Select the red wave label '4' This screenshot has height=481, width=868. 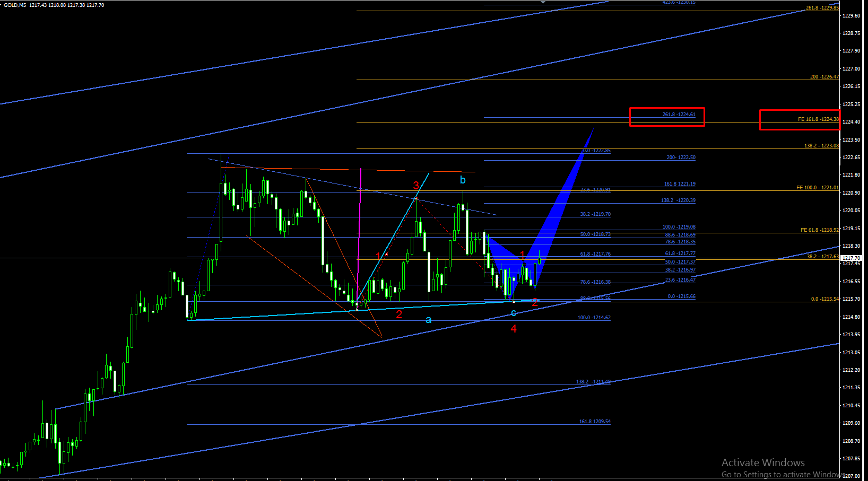[514, 329]
